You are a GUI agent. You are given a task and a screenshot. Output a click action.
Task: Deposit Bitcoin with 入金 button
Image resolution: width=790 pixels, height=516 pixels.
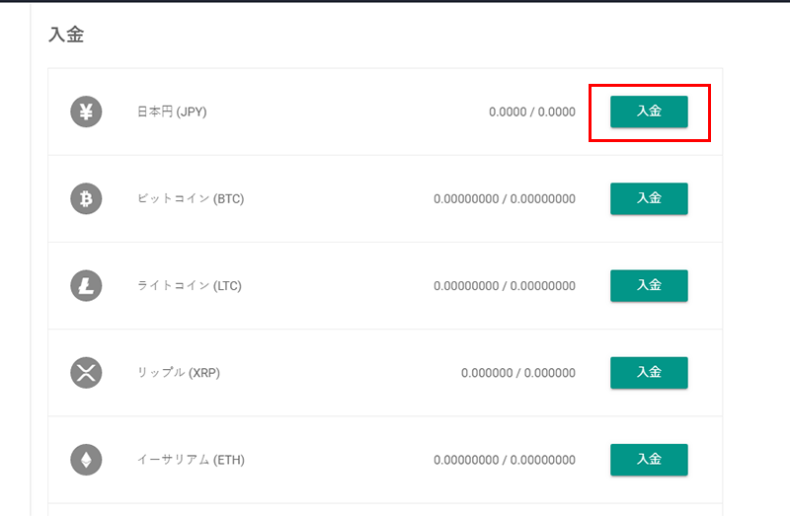649,199
